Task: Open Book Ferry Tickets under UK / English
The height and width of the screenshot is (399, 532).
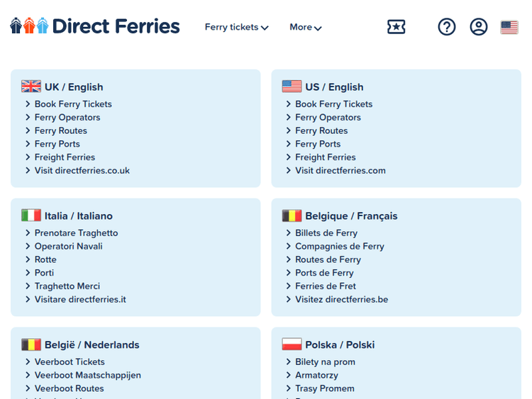Action: [73, 104]
